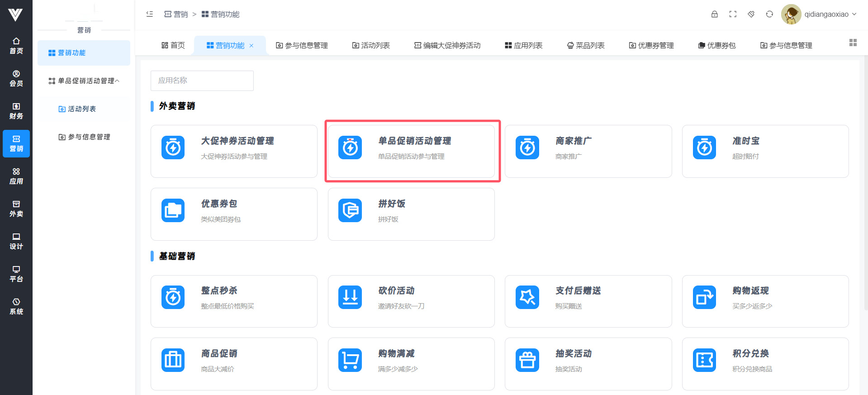Switch to the 优惠券管理 tab
Viewport: 868px width, 395px height.
[x=651, y=45]
